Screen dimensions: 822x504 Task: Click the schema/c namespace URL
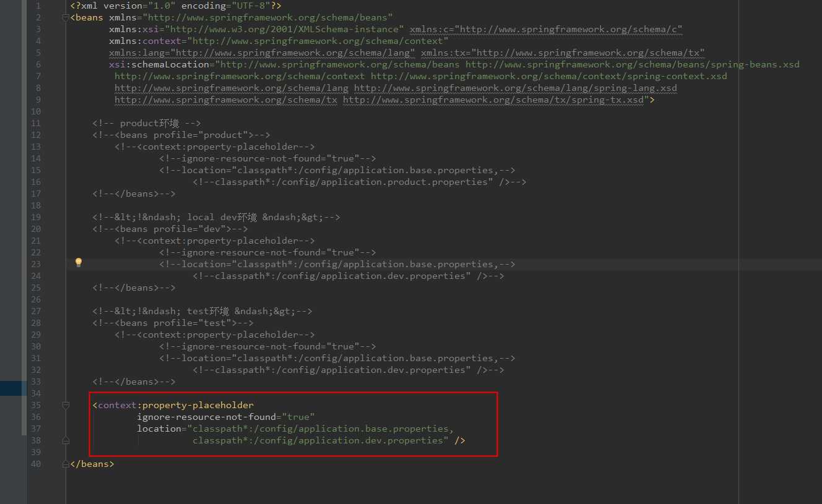(x=569, y=29)
